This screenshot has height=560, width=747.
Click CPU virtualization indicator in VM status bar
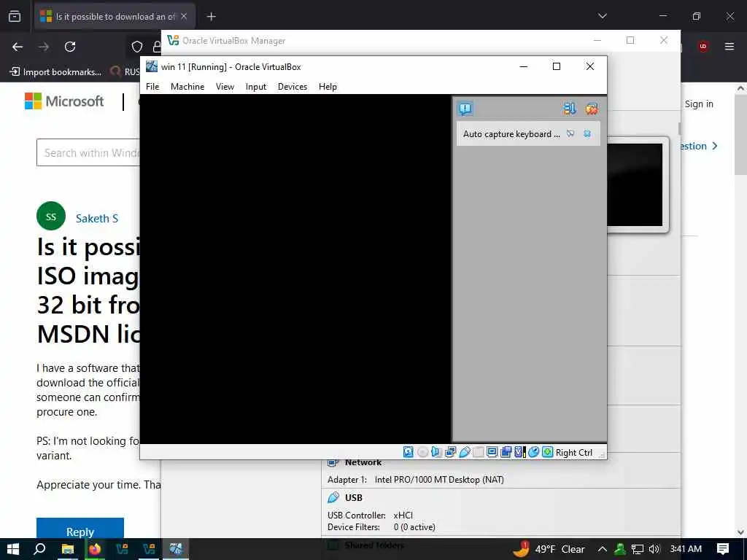point(519,452)
